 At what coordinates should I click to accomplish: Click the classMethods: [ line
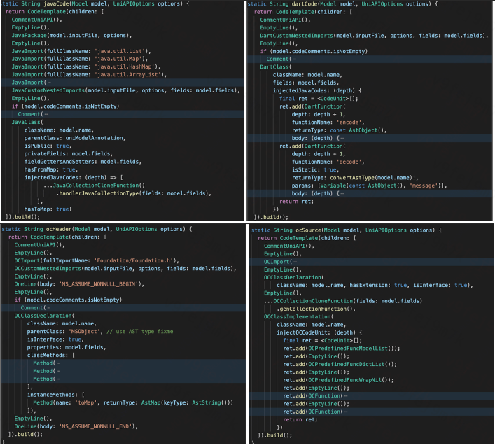coord(51,356)
